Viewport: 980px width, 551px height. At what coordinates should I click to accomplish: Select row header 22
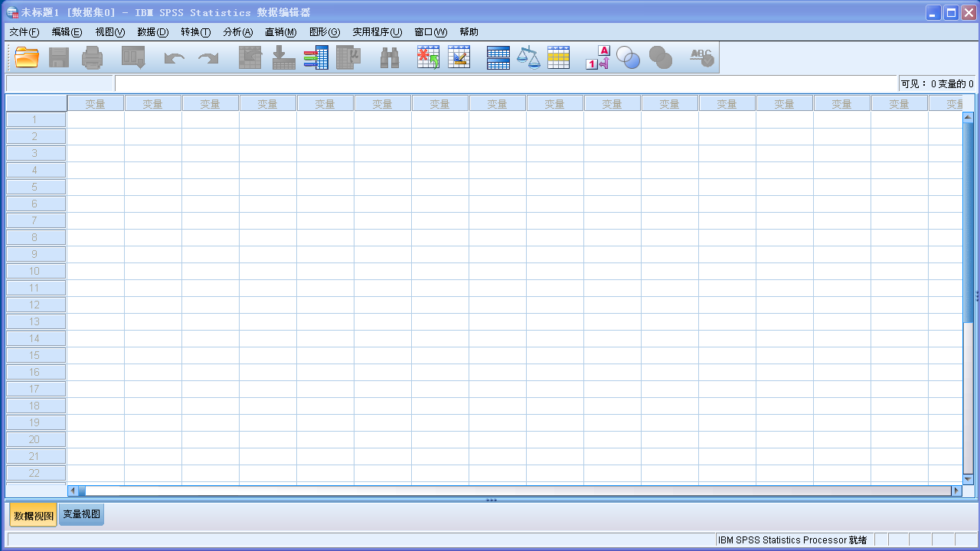pyautogui.click(x=36, y=473)
